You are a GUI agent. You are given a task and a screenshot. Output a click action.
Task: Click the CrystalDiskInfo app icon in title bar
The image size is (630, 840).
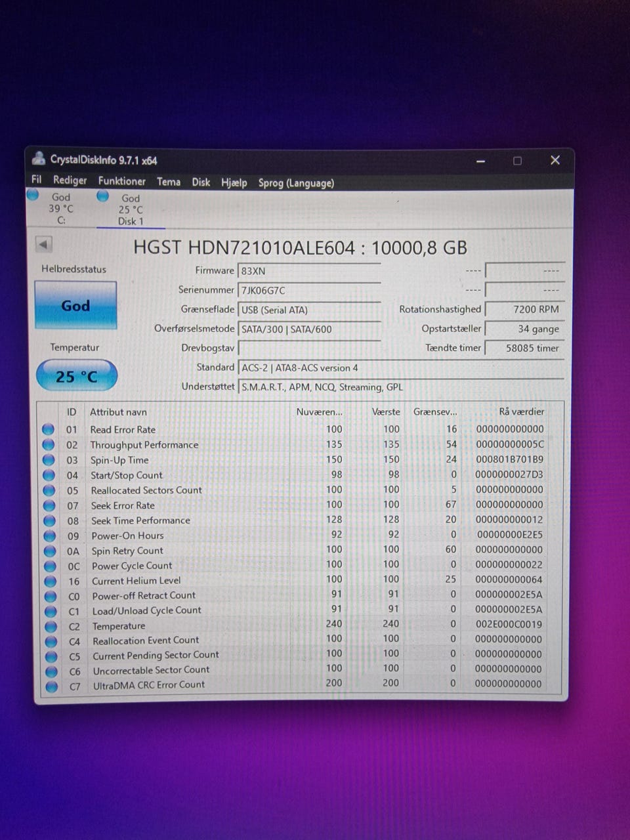click(x=39, y=159)
